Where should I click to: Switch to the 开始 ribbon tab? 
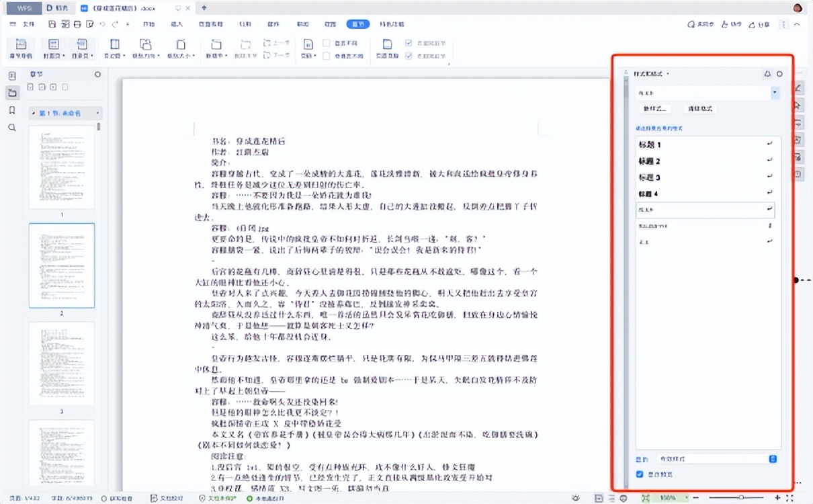click(x=149, y=24)
